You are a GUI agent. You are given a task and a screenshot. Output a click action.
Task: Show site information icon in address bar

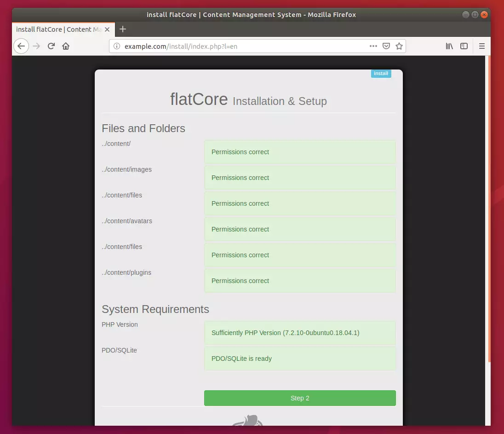(x=117, y=46)
